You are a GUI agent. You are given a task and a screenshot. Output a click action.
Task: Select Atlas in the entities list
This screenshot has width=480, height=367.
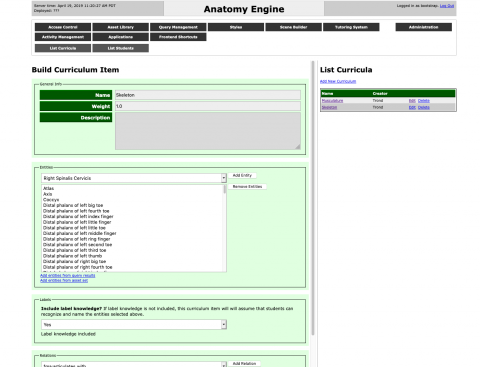pos(48,188)
